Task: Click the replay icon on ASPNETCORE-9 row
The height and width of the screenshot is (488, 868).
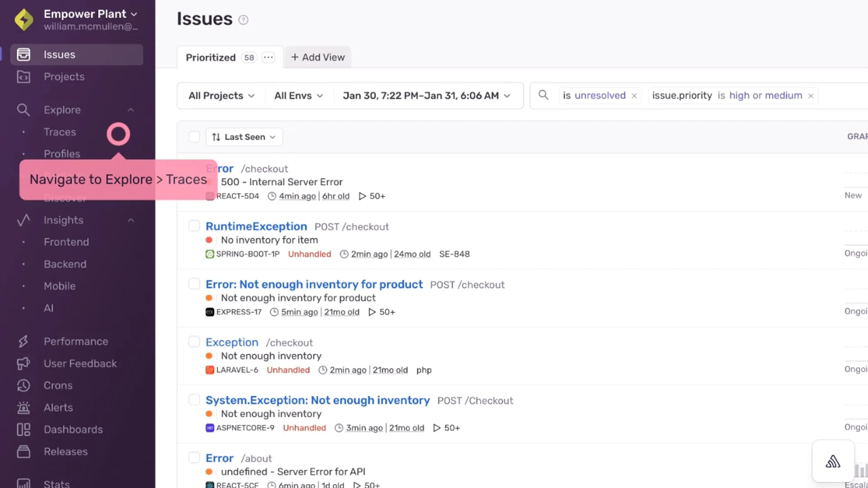Action: 437,428
